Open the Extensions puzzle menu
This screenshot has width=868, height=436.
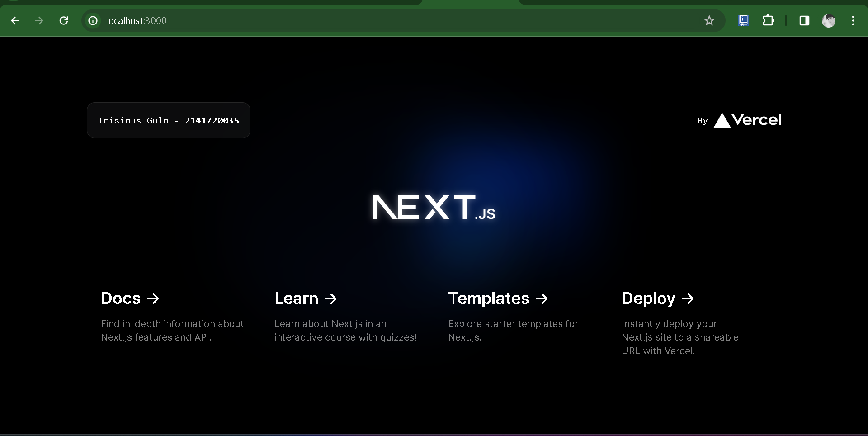coord(768,20)
